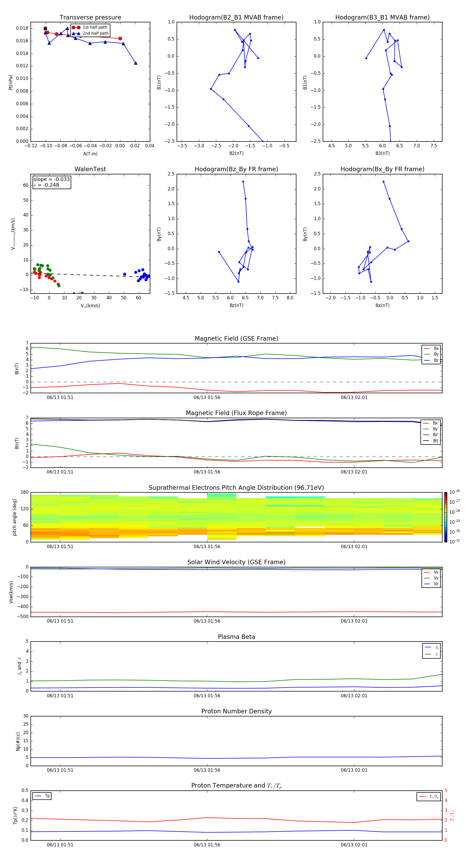Click the 'slope = -0.033' annotation

click(x=52, y=179)
